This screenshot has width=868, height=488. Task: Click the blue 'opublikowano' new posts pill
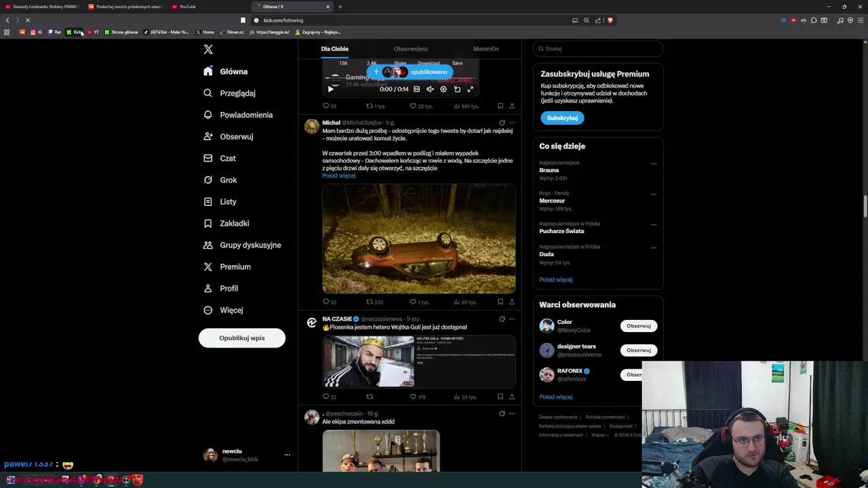(410, 72)
